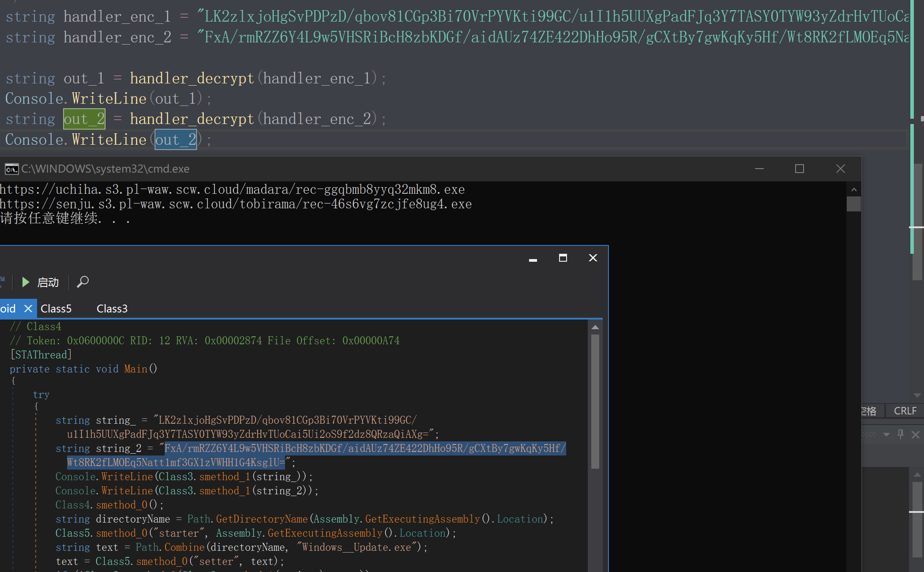924x572 pixels.
Task: Click the "Windows__Update.exe" string literal
Action: [357, 547]
